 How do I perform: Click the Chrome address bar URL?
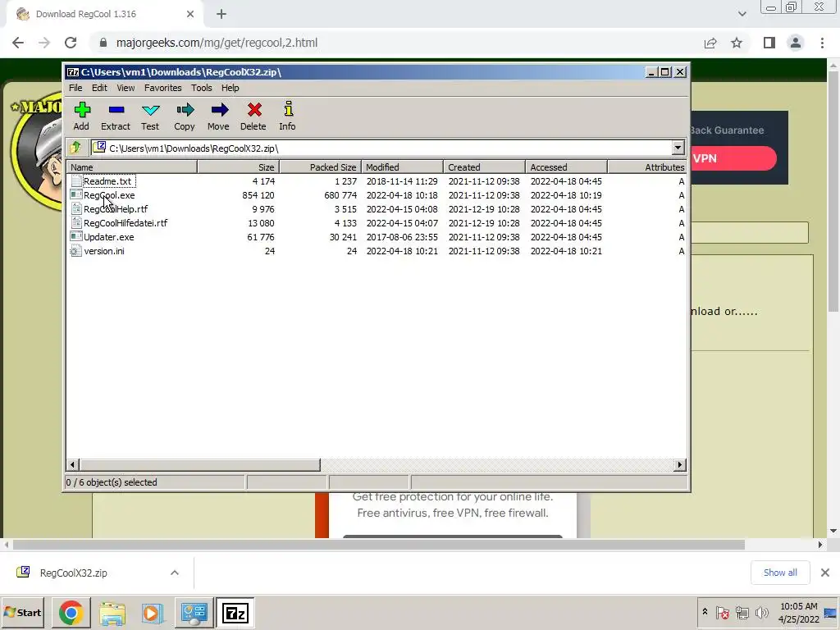(x=217, y=43)
